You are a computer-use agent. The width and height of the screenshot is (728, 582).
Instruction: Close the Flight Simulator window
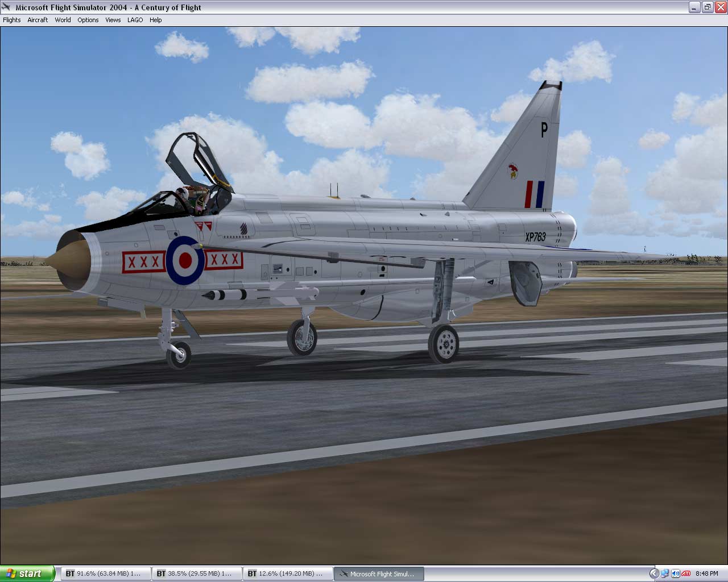point(720,7)
